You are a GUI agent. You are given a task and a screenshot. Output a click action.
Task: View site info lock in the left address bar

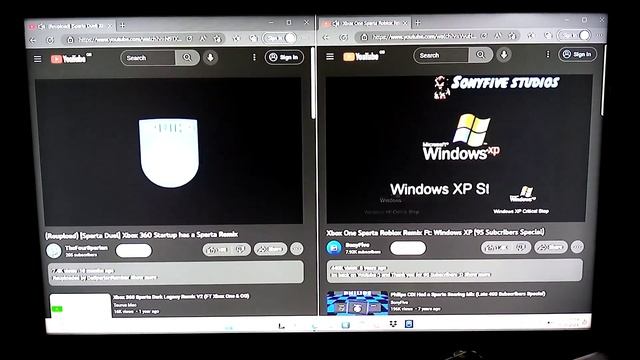(70, 40)
